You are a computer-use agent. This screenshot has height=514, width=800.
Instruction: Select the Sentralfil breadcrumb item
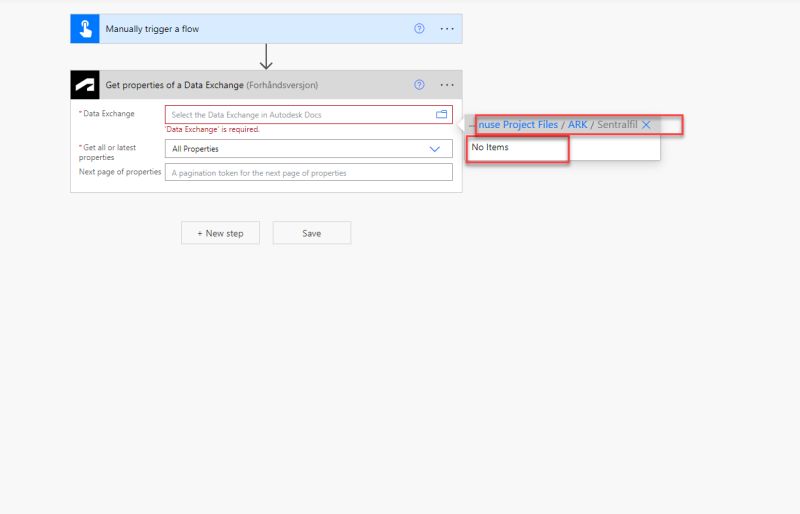[x=617, y=125]
